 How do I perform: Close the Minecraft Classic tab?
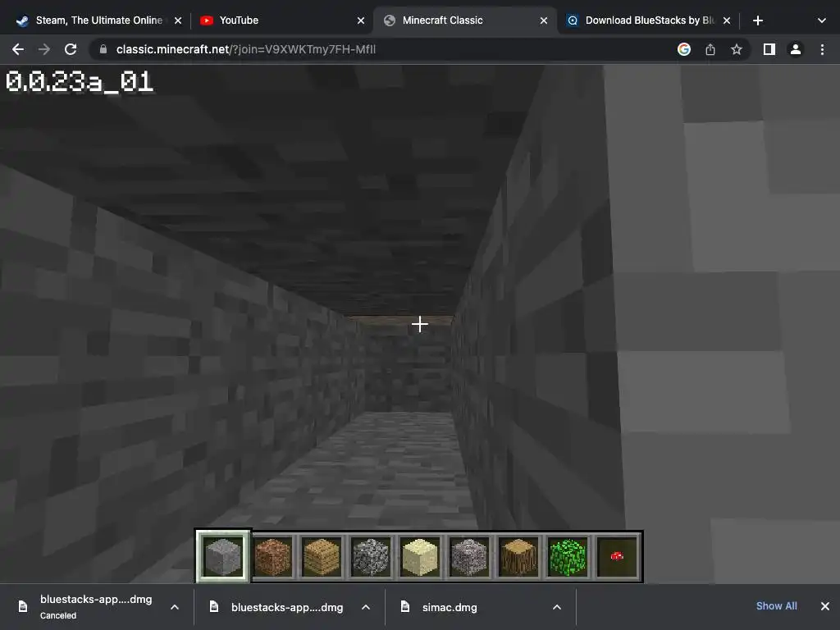coord(544,21)
